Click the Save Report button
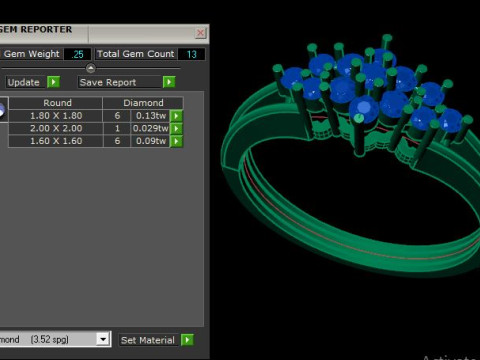This screenshot has height=360, width=480. (x=120, y=82)
